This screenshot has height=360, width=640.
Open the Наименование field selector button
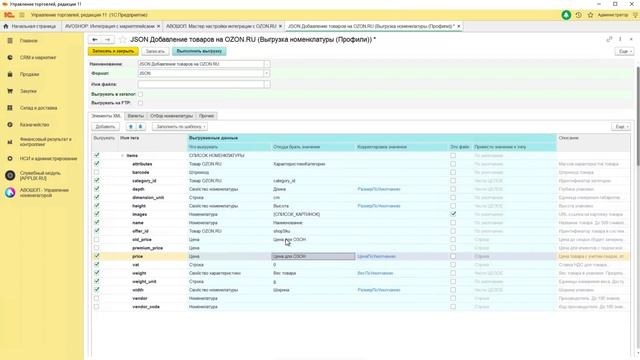coord(267,64)
